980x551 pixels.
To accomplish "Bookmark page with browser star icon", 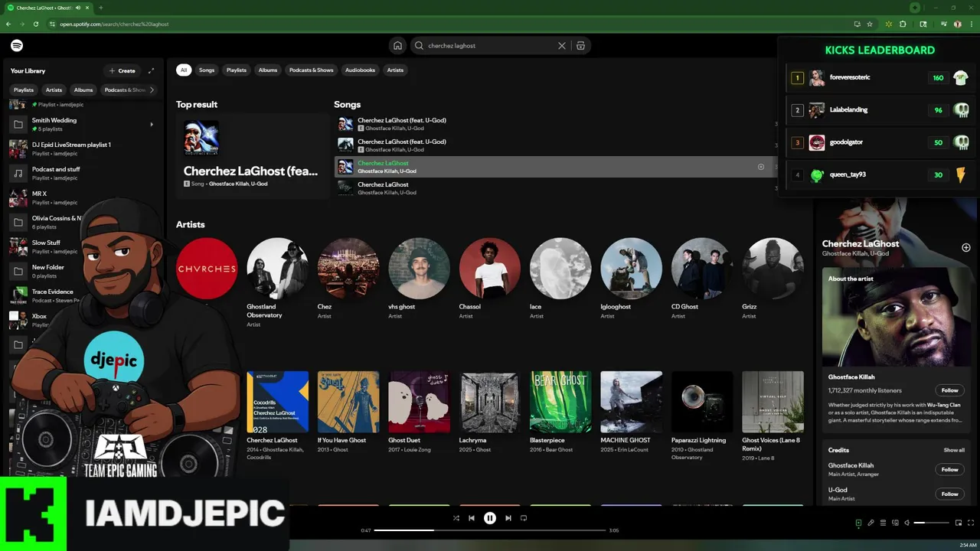I will click(x=870, y=24).
